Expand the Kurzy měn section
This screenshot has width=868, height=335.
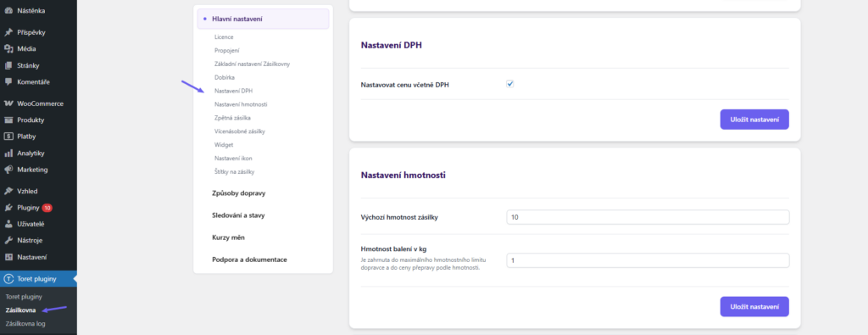(x=228, y=237)
